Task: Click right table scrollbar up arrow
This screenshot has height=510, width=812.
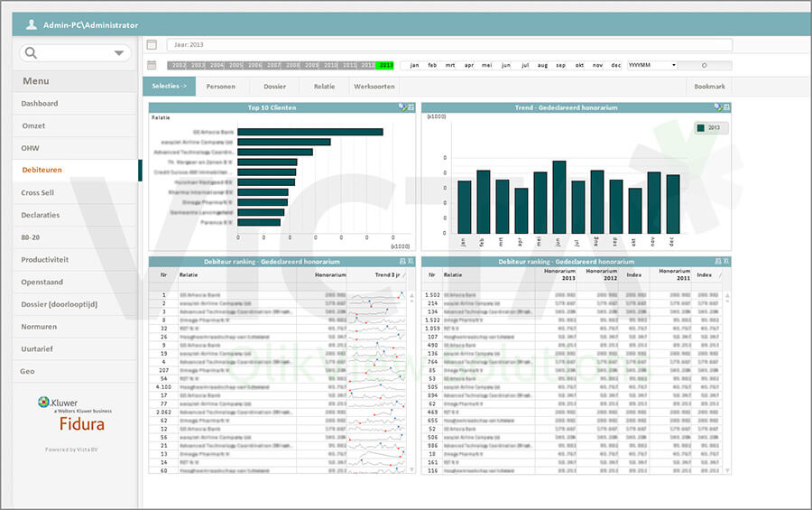Action: [x=727, y=295]
